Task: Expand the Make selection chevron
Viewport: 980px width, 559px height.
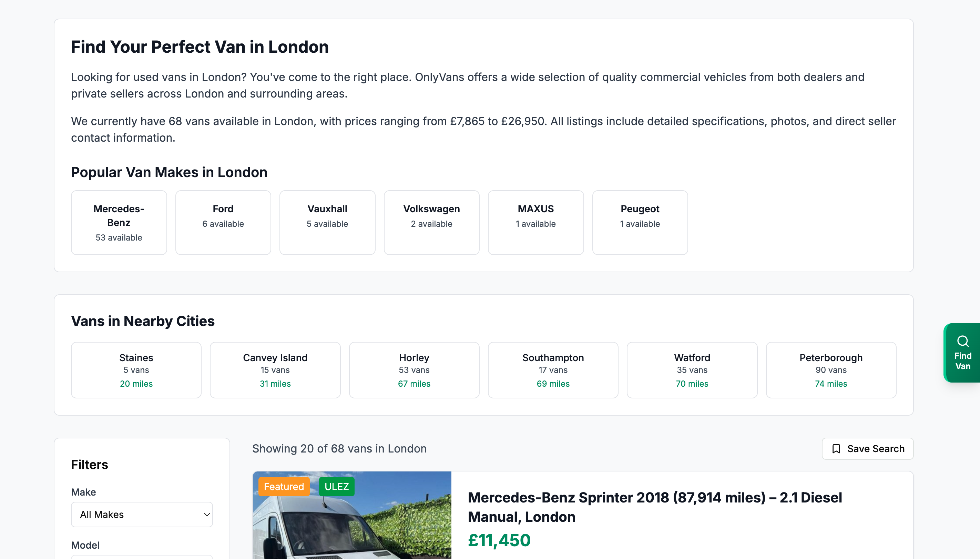Action: [x=206, y=514]
